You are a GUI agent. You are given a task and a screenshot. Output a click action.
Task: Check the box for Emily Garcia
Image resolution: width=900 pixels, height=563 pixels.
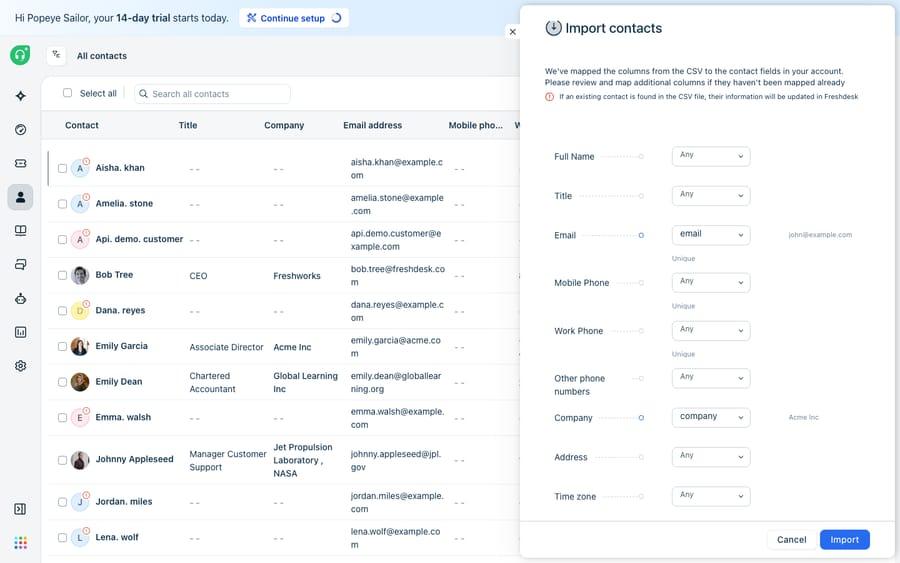(x=62, y=347)
